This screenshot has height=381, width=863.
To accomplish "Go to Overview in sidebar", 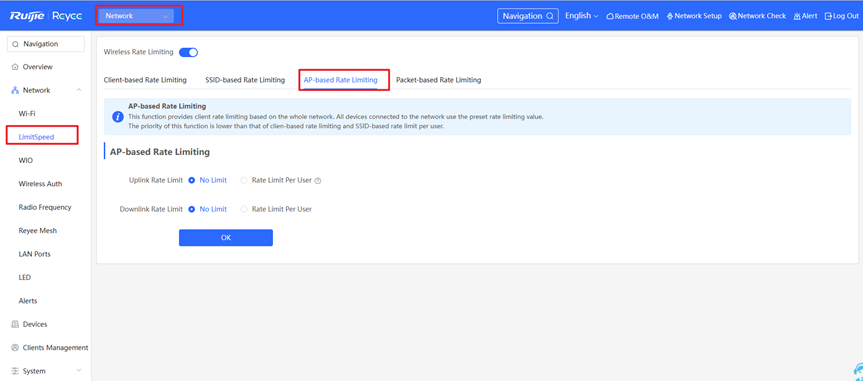I will click(37, 67).
